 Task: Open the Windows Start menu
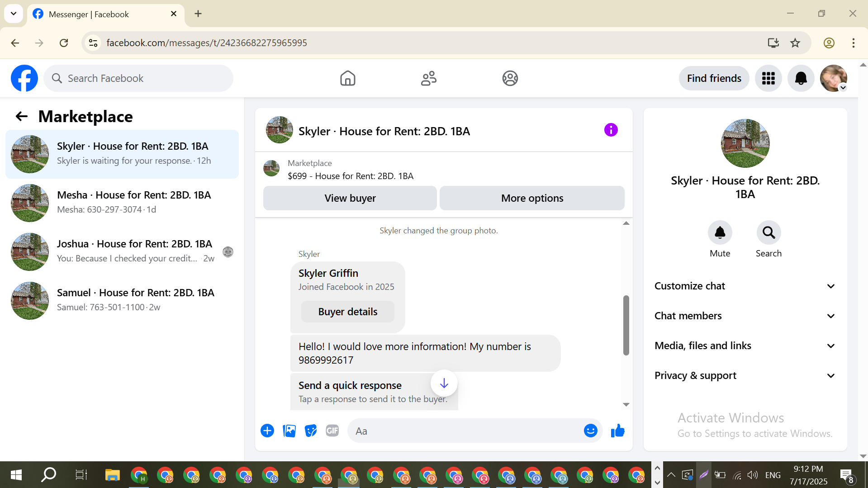(x=16, y=475)
